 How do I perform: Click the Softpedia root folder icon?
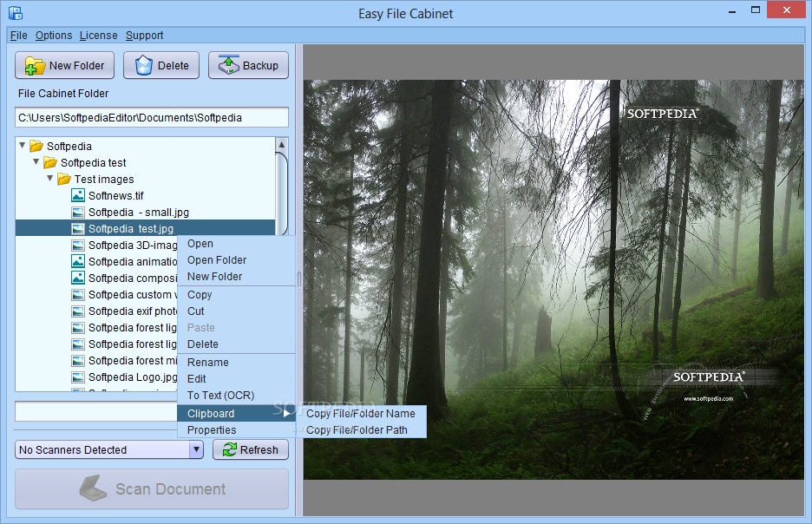36,146
